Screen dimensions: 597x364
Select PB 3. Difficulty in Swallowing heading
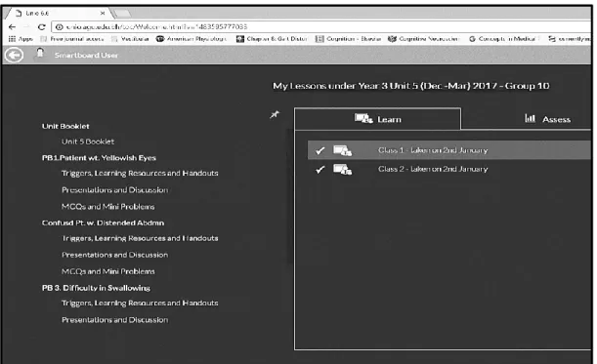tap(96, 288)
